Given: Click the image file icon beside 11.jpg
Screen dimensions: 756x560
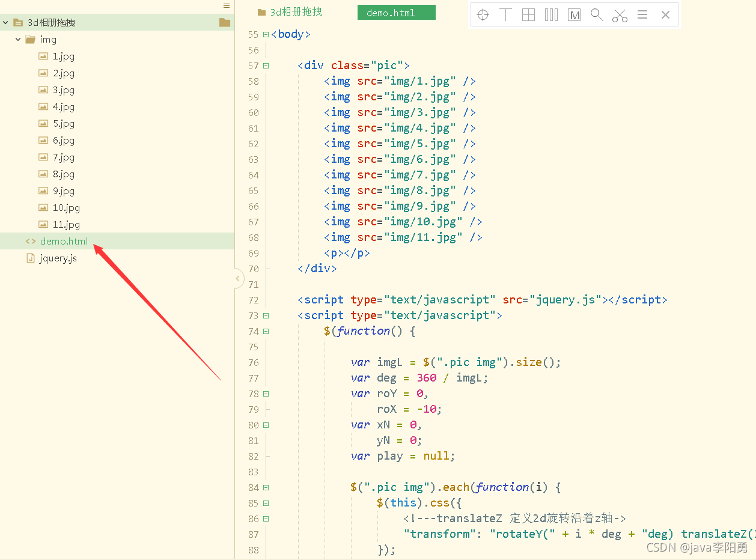Looking at the screenshot, I should click(43, 225).
